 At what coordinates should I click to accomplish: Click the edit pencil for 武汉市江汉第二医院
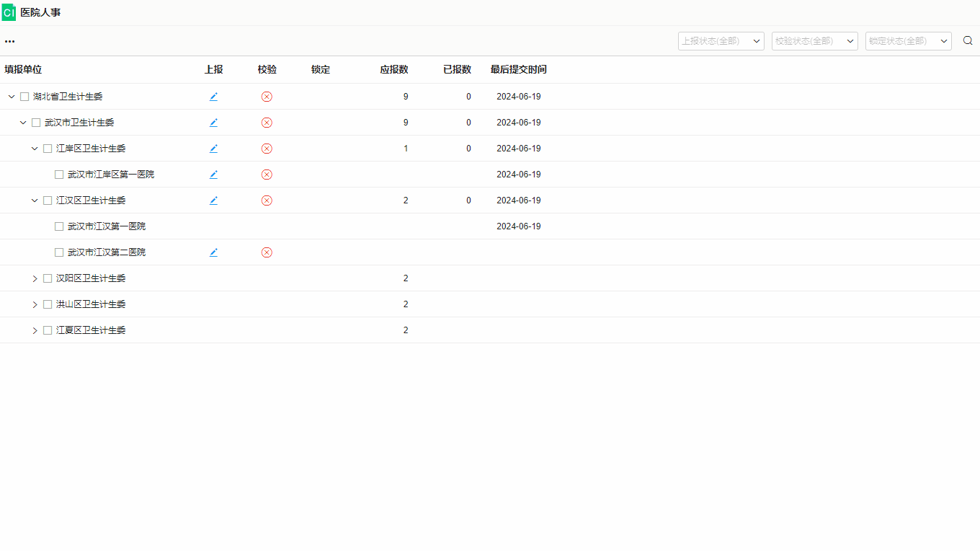pyautogui.click(x=213, y=252)
